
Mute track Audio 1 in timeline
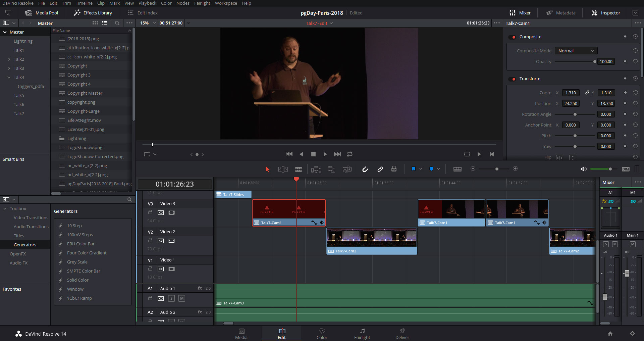click(182, 298)
